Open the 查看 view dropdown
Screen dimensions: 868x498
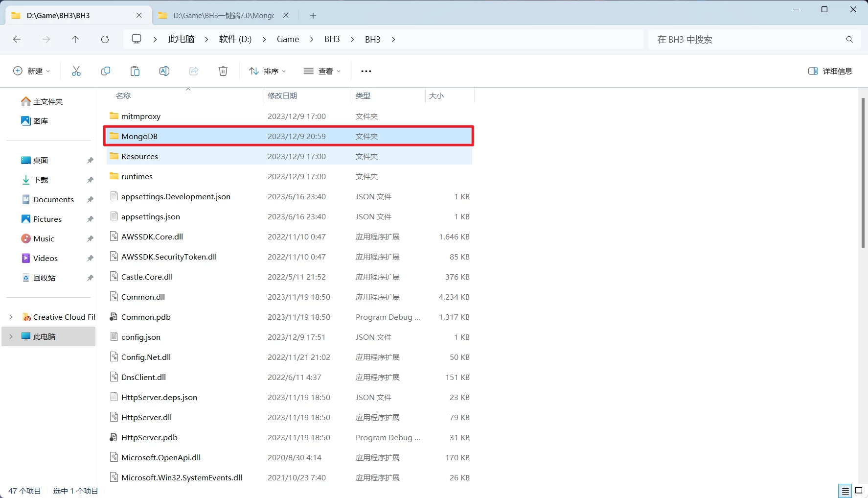322,71
